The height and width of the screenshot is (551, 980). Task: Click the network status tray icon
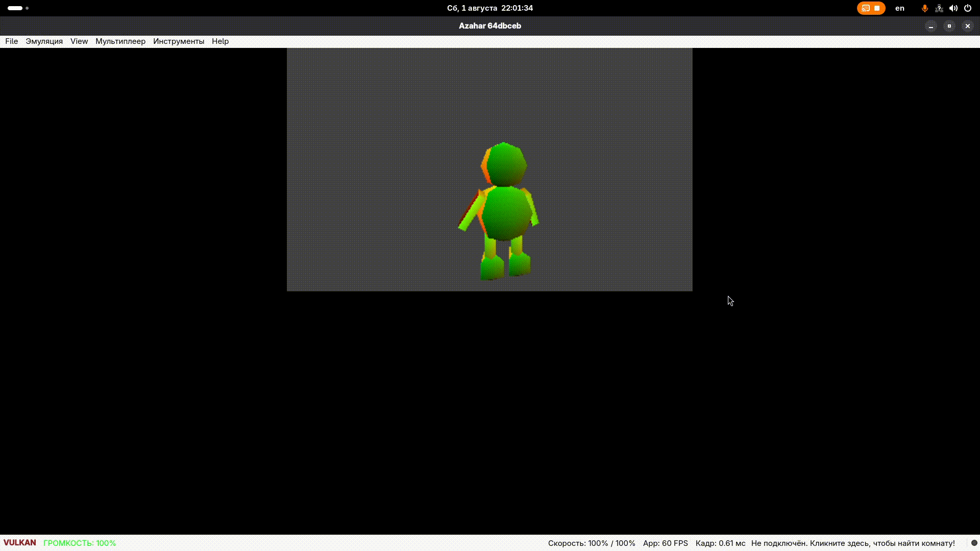click(939, 8)
